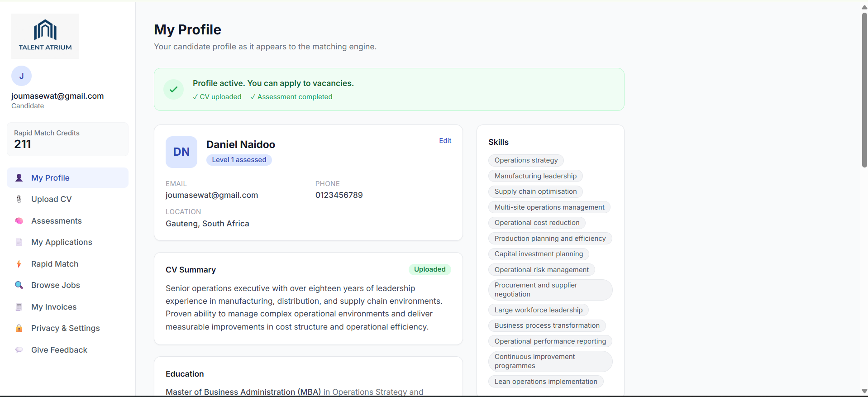Screen dimensions: 868x397
Task: Click Large workforce leadership tag
Action: click(539, 310)
